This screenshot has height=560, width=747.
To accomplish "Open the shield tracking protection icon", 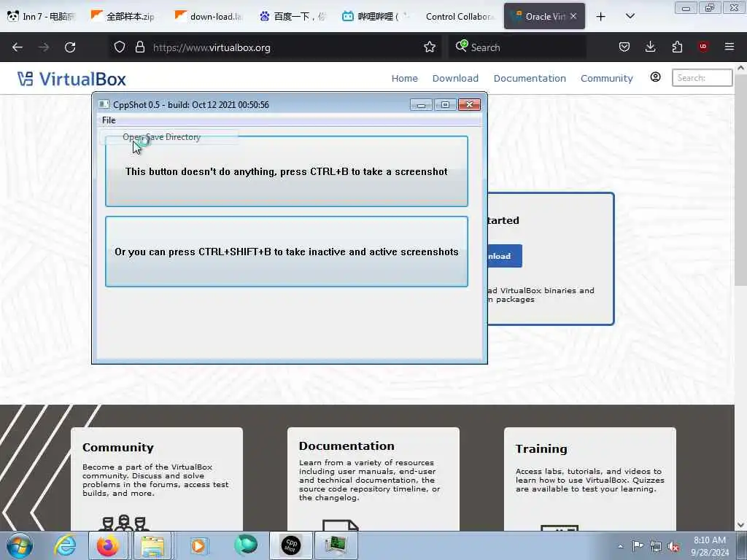I will pos(120,47).
